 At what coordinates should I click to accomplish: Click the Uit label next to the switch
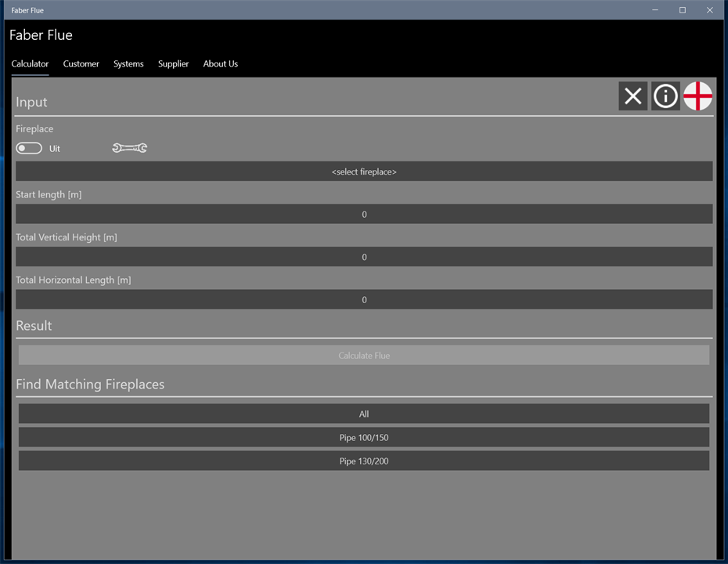coord(55,149)
